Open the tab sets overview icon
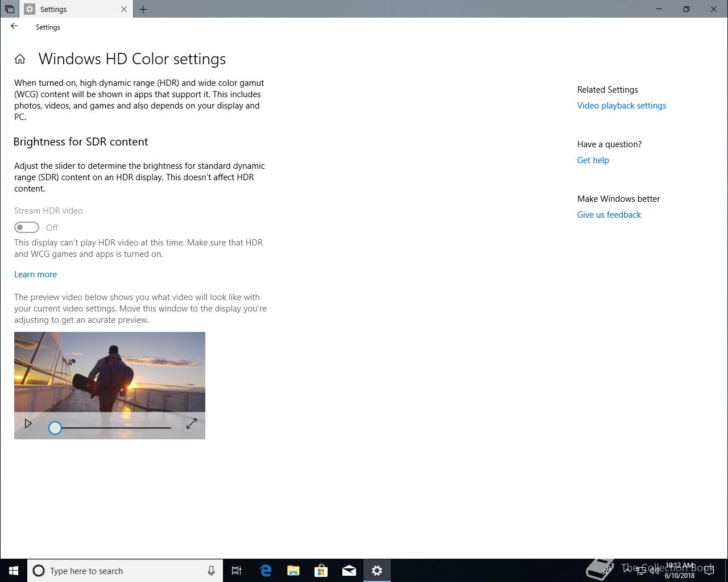The image size is (728, 582). pos(10,9)
